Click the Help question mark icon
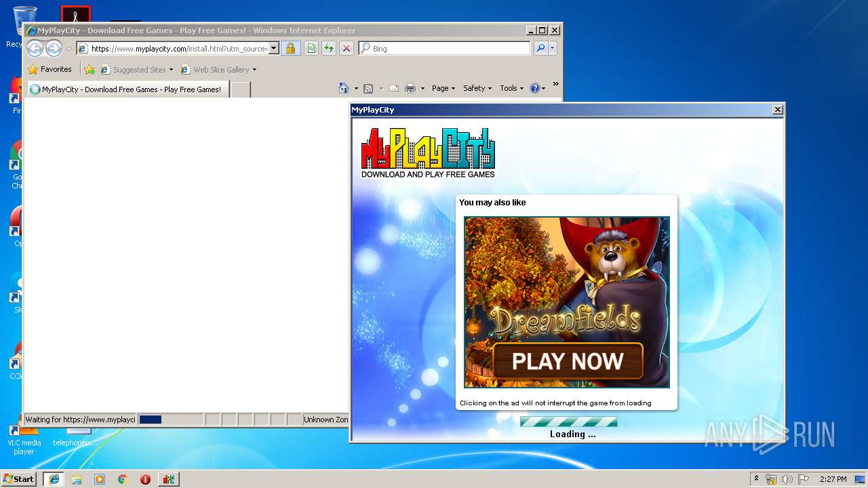The width and height of the screenshot is (868, 488). coord(534,88)
